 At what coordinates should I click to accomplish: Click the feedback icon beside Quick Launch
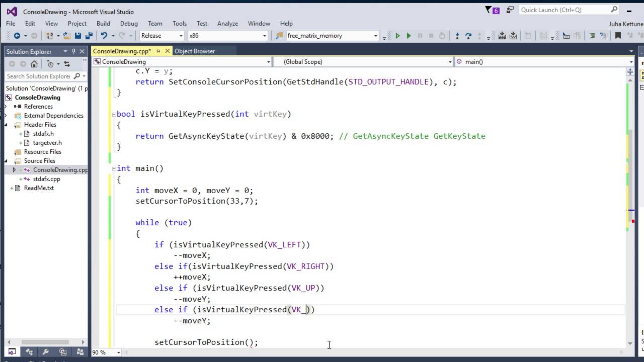(510, 10)
